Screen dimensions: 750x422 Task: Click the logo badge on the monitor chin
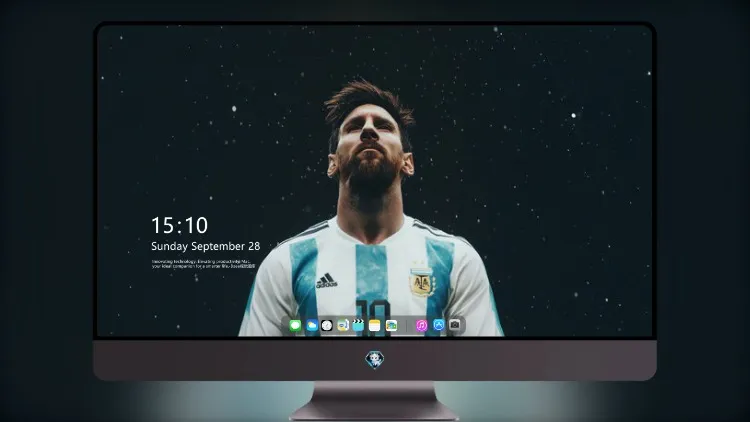375,359
